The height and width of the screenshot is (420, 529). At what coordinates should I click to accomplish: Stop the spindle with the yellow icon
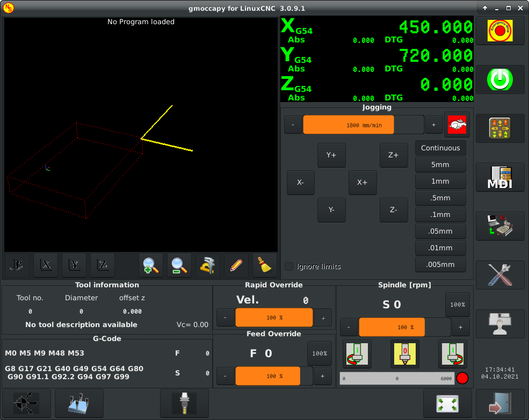coord(405,354)
